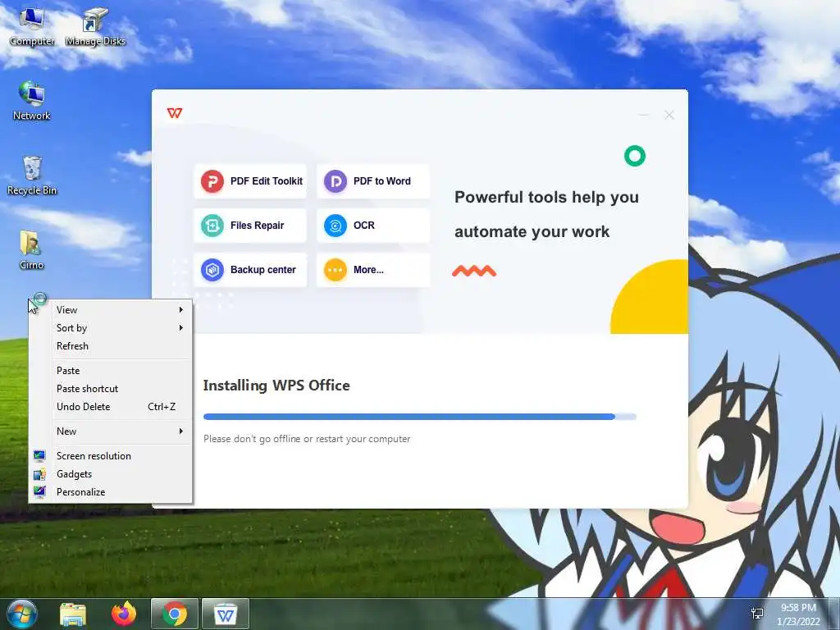Viewport: 840px width, 630px height.
Task: Switch to Chrome in the taskbar
Action: tap(175, 614)
